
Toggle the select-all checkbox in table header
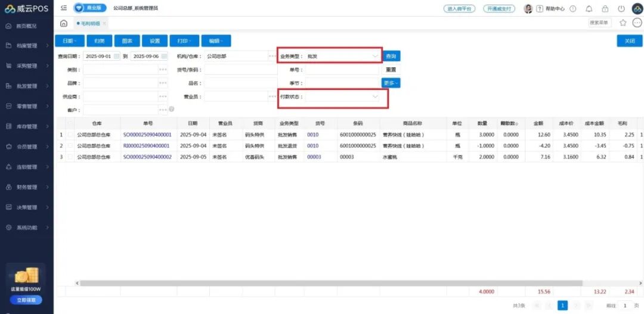point(72,123)
